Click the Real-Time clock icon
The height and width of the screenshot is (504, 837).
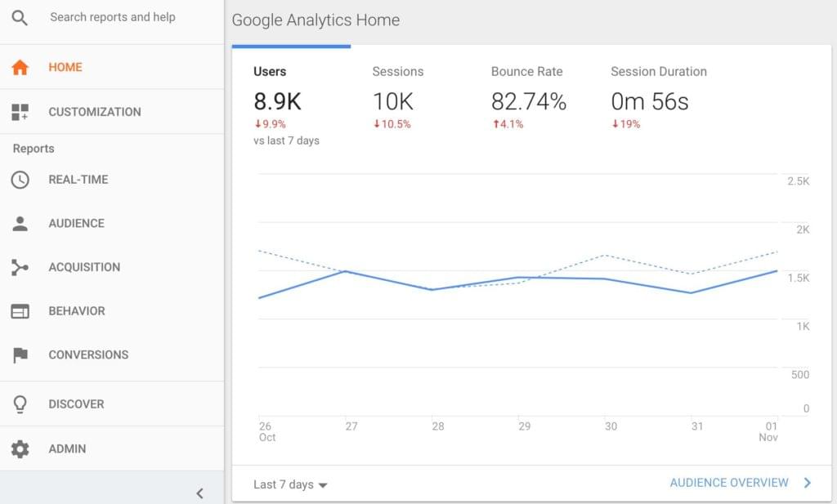coord(20,180)
